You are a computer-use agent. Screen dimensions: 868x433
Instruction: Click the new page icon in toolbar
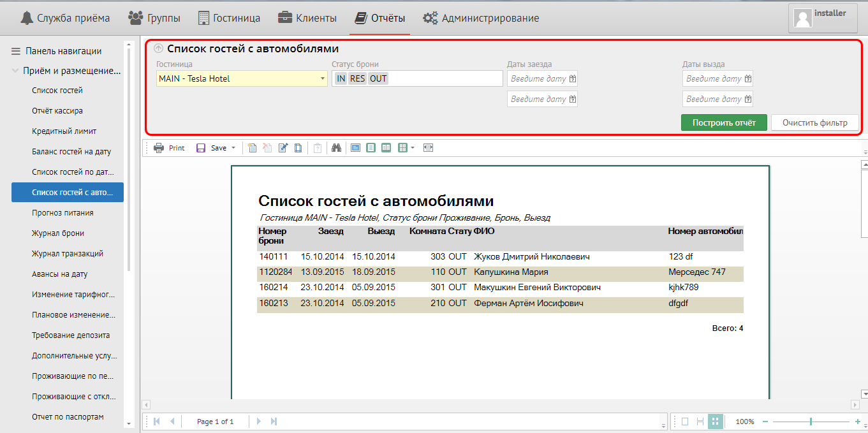(x=253, y=148)
